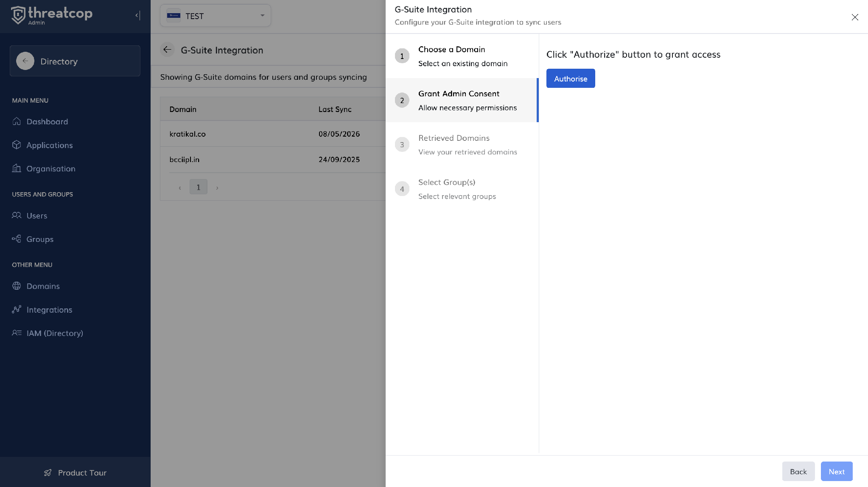868x487 pixels.
Task: Select page 1 in pagination
Action: 198,187
